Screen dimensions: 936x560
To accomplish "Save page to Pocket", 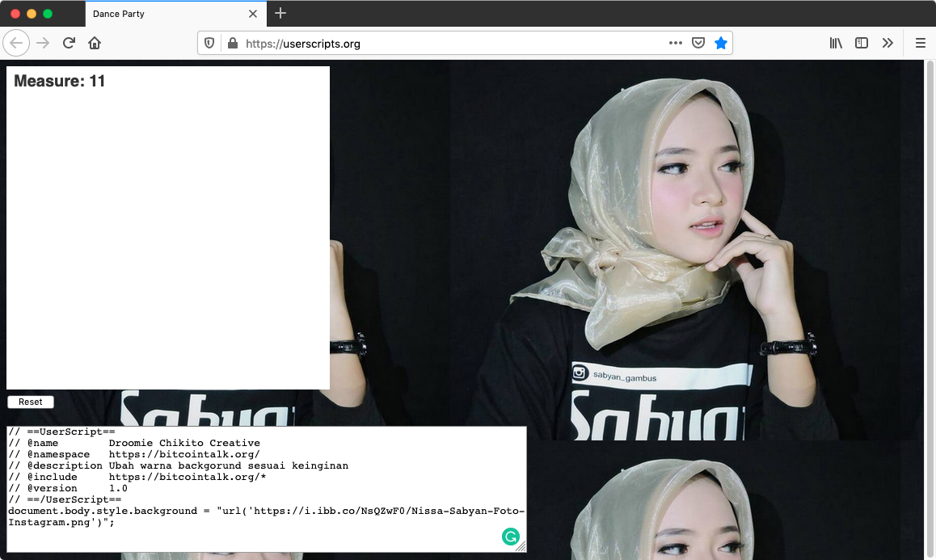I will [698, 43].
